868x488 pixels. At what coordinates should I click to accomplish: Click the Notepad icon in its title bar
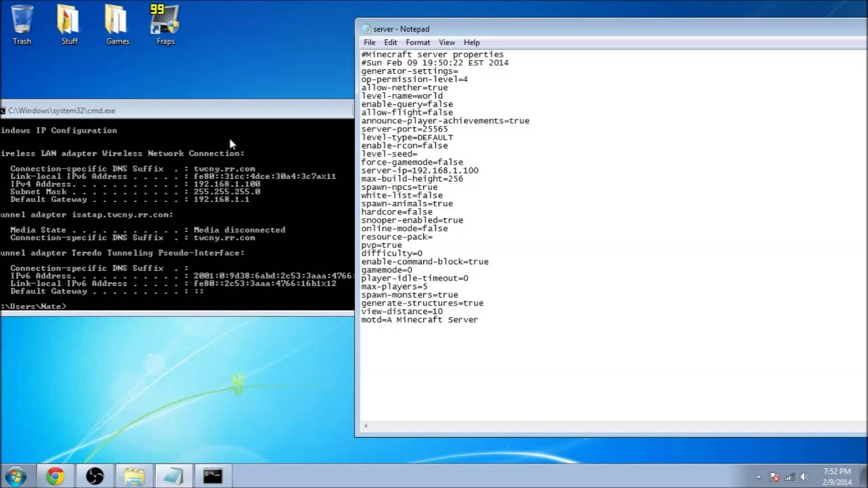pyautogui.click(x=366, y=29)
